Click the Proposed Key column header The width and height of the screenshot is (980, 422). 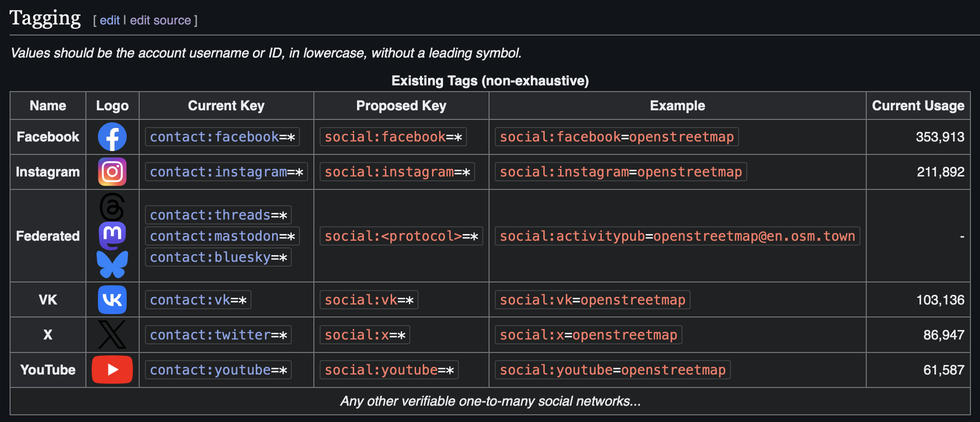coord(401,105)
